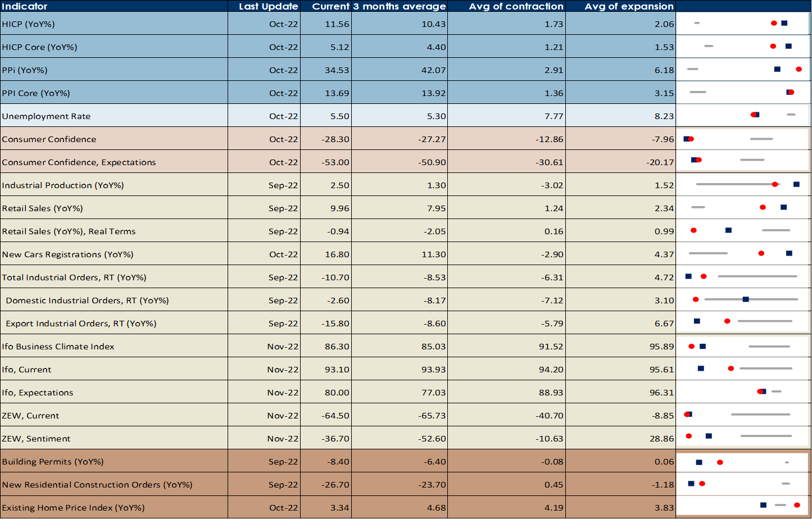The height and width of the screenshot is (519, 812).
Task: Click the gray range bar in New Cars Registrations chart
Action: pos(708,253)
